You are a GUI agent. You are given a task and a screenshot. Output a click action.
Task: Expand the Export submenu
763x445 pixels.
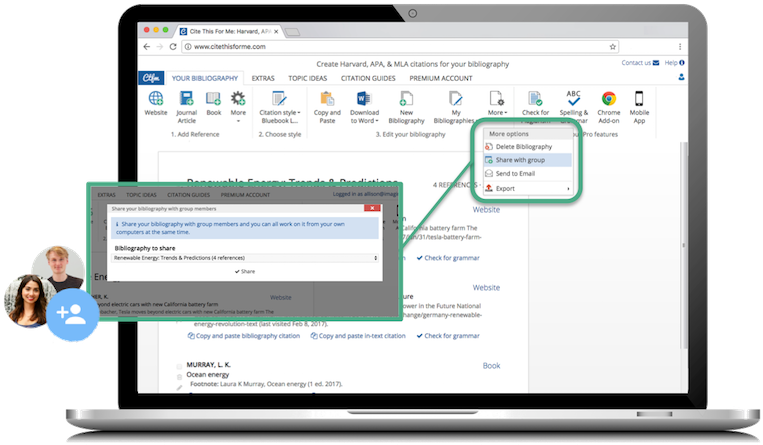click(x=527, y=188)
